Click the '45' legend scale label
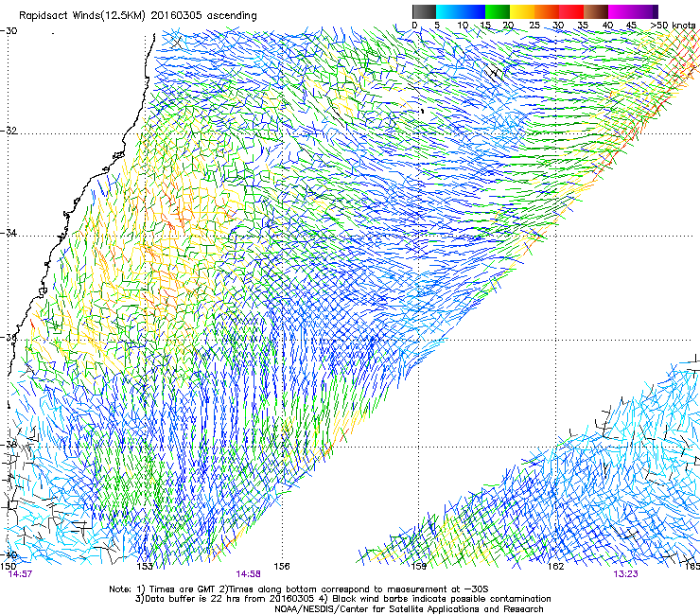The width and height of the screenshot is (700, 615). pyautogui.click(x=631, y=25)
